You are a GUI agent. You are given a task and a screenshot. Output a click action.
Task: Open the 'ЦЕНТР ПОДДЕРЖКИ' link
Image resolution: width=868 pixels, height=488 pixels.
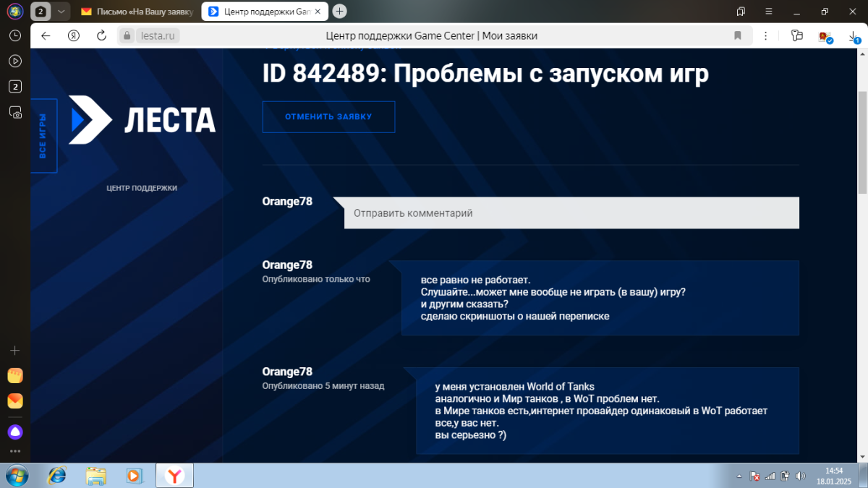142,188
